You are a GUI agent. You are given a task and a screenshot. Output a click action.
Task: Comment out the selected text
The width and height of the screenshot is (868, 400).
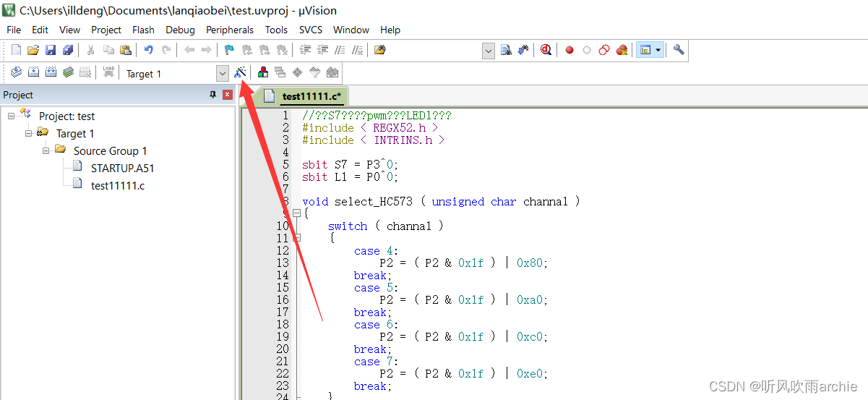(x=340, y=50)
